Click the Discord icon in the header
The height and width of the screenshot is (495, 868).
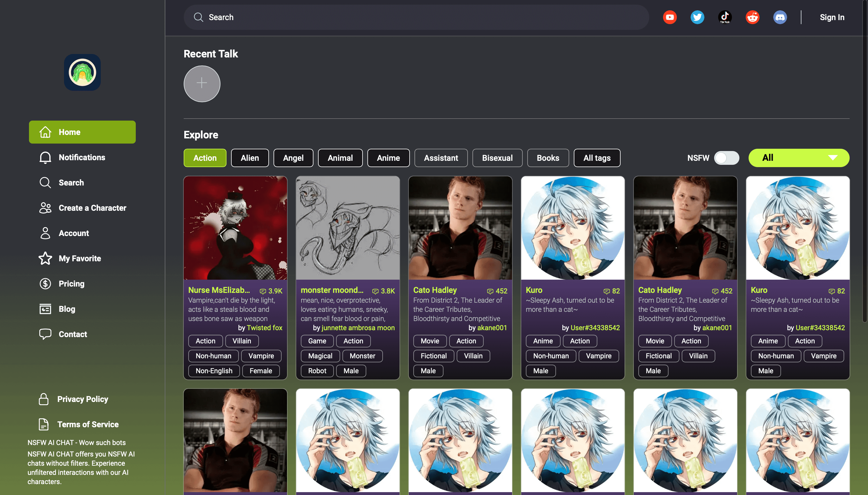coord(779,17)
